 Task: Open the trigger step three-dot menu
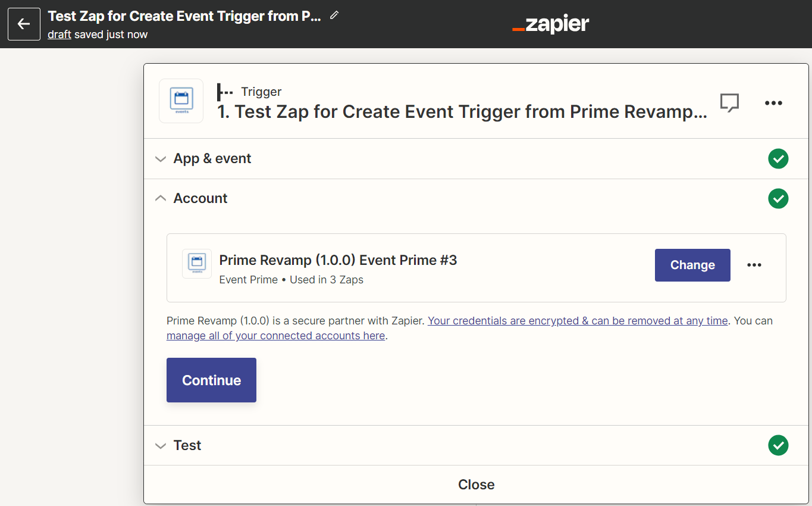tap(773, 103)
